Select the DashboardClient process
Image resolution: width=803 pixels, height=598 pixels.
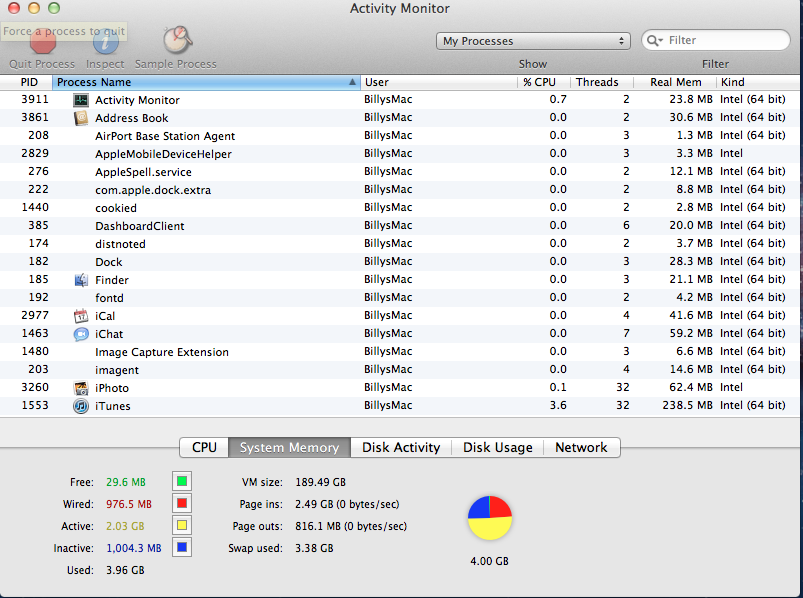pyautogui.click(x=399, y=226)
